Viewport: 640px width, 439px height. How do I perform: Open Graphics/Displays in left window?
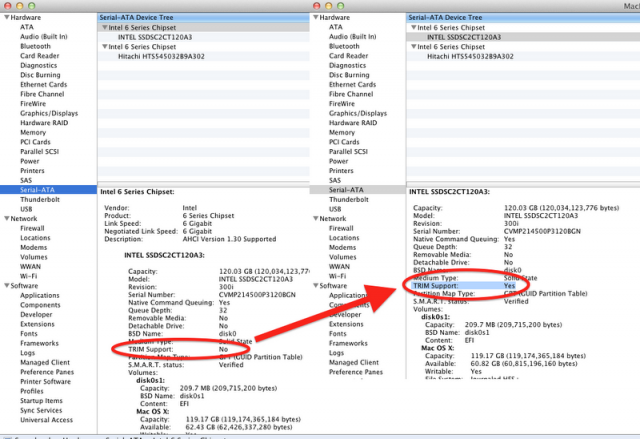pos(49,113)
